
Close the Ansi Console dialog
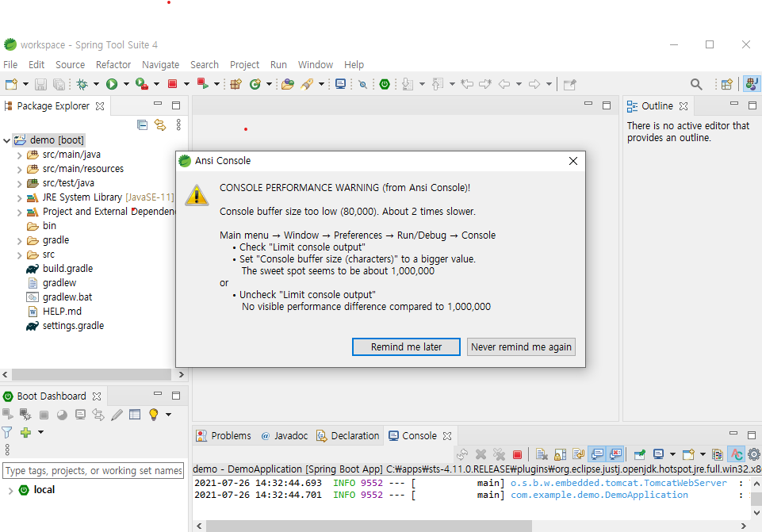click(x=573, y=161)
